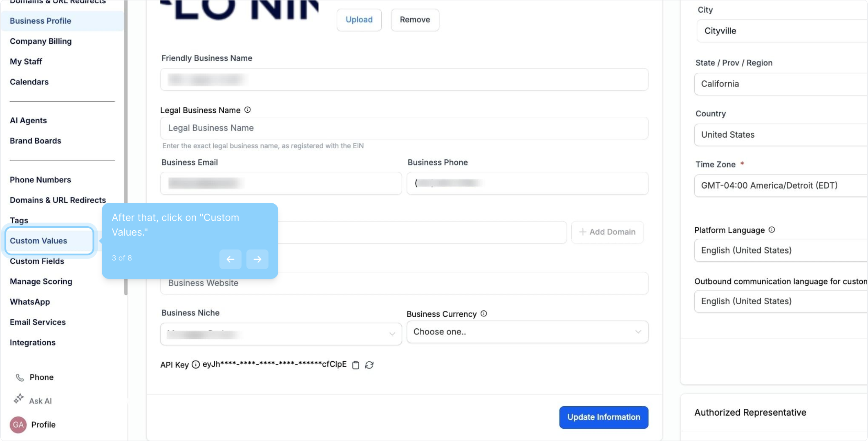The height and width of the screenshot is (441, 868).
Task: Click Business Currency info icon
Action: tap(484, 314)
